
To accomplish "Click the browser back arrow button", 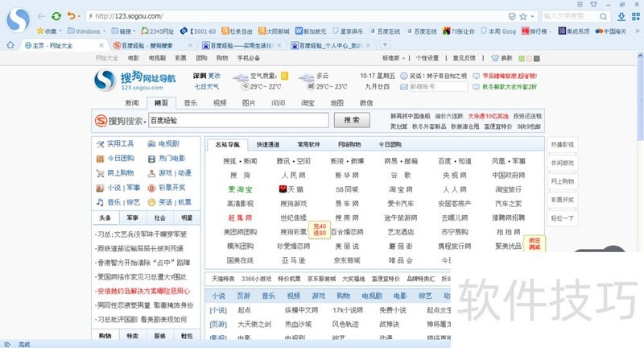I will click(x=39, y=15).
